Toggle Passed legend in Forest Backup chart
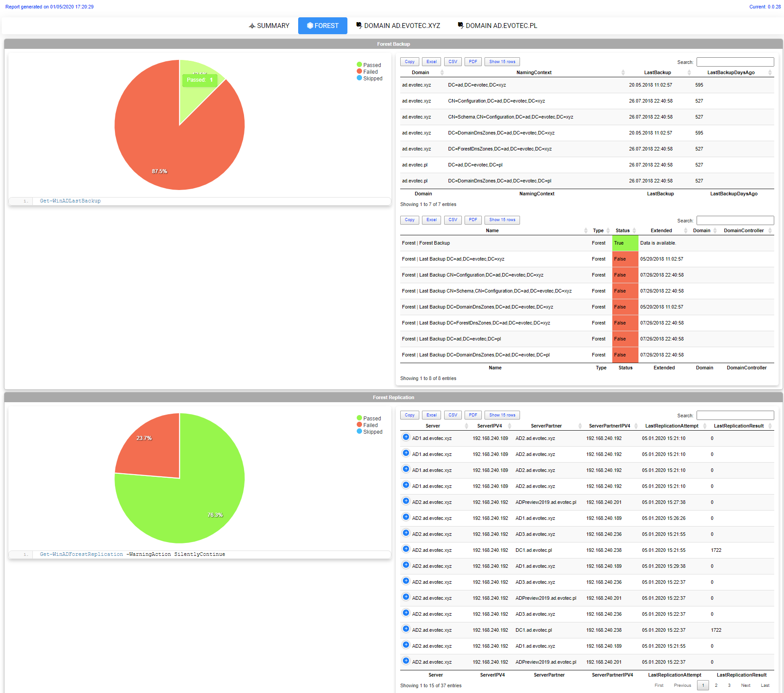The image size is (784, 693). tap(369, 65)
